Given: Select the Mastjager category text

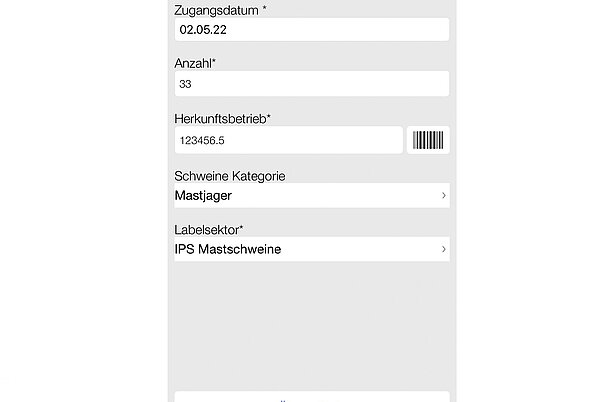Looking at the screenshot, I should [203, 196].
